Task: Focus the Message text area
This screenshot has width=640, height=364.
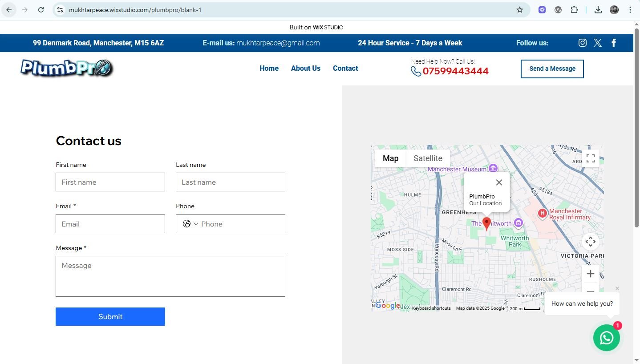Action: 170,276
